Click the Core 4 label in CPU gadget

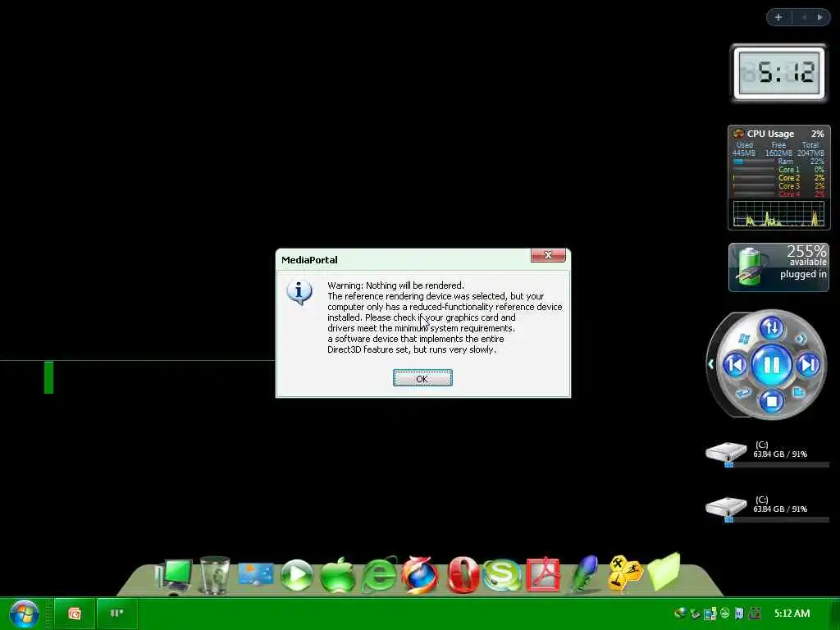pos(788,194)
